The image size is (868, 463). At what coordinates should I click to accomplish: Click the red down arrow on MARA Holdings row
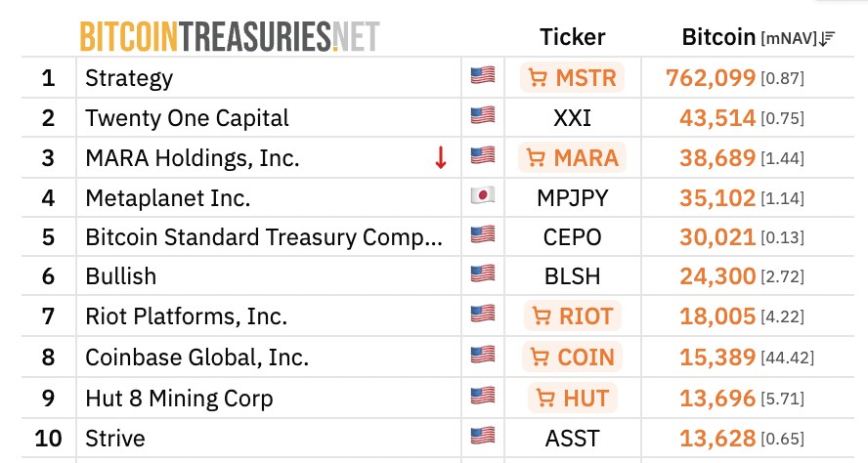click(x=441, y=157)
